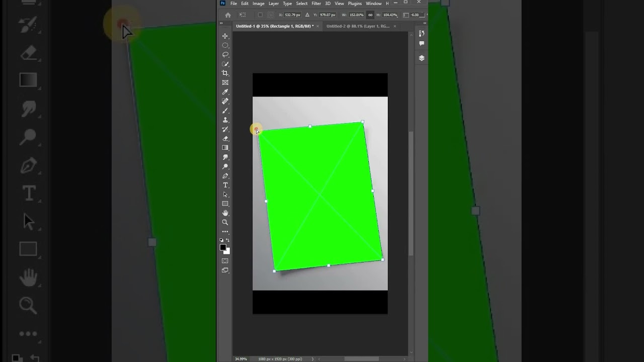Screen dimensions: 644x362
Task: Select the Quick Selection tool
Action: click(x=225, y=64)
